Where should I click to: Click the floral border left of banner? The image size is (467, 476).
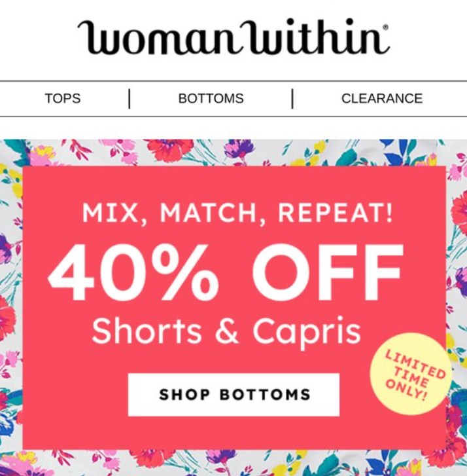tap(11, 304)
